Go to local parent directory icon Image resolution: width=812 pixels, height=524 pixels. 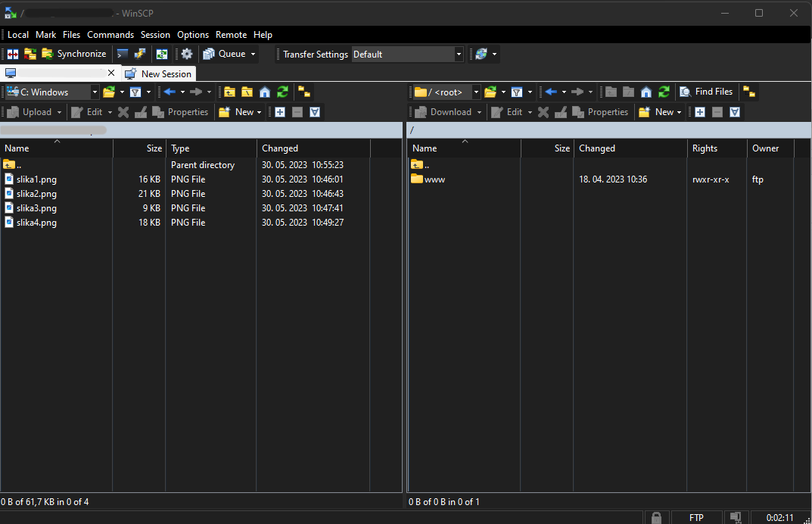coord(229,92)
